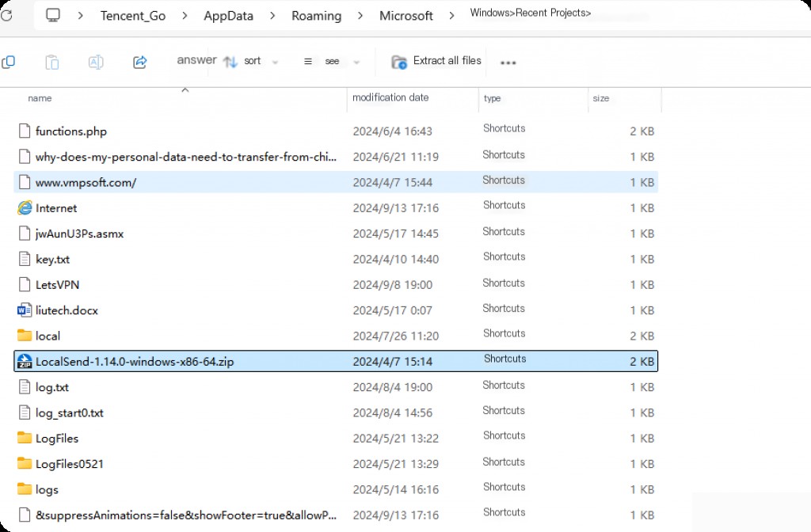The height and width of the screenshot is (532, 811).
Task: Select the LogFiles0521 folder name
Action: [70, 464]
